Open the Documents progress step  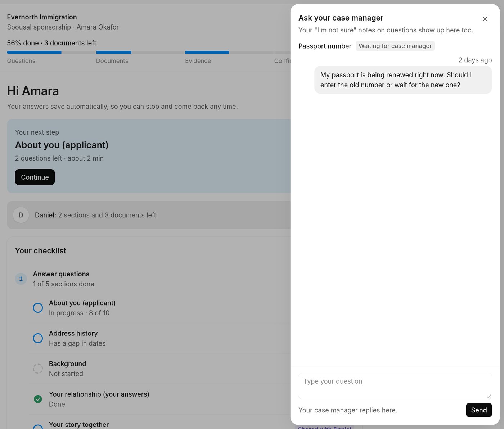(112, 61)
